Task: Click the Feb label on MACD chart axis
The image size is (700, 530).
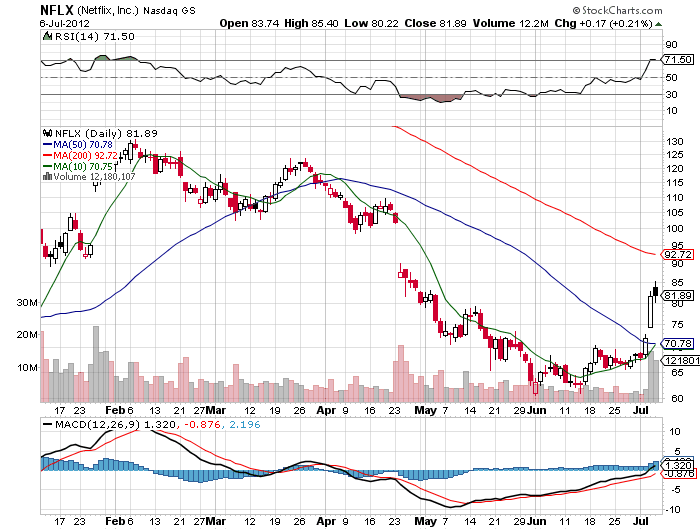Action: [x=115, y=521]
